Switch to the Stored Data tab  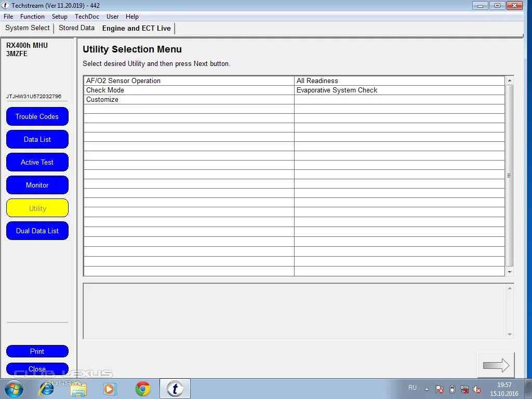pyautogui.click(x=76, y=28)
